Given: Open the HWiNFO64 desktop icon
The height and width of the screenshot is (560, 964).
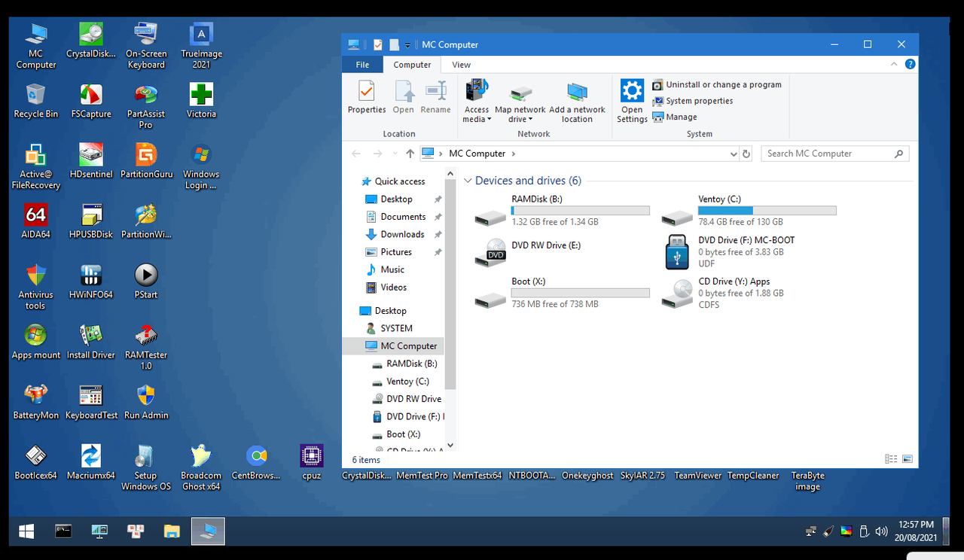Looking at the screenshot, I should [91, 281].
